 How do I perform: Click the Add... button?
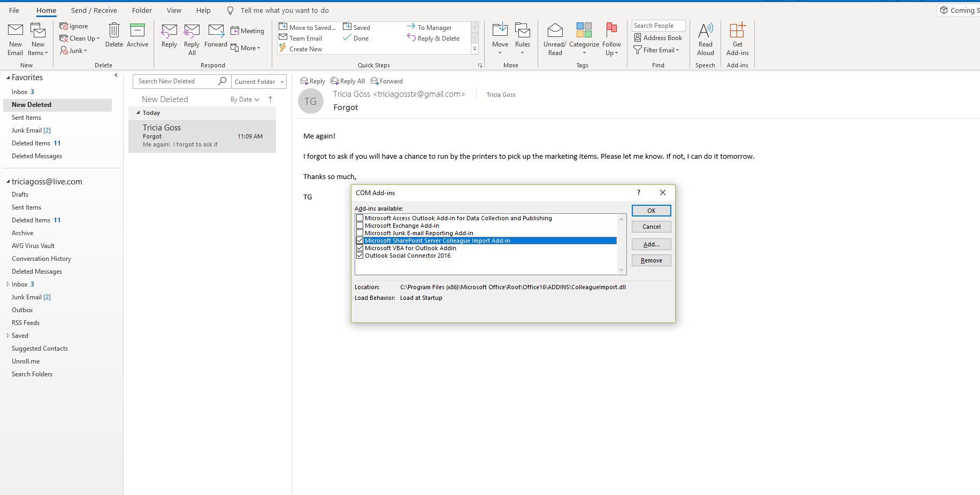651,244
